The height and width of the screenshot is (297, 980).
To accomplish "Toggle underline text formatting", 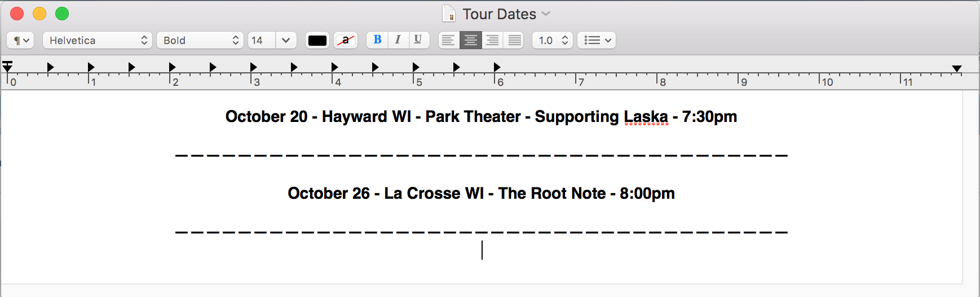I will point(418,40).
